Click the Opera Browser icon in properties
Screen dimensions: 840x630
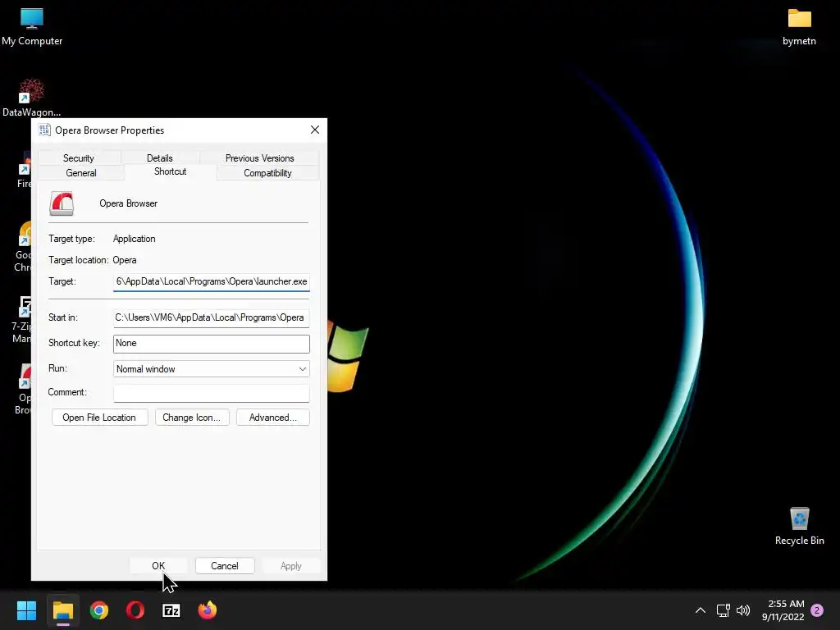(x=62, y=203)
